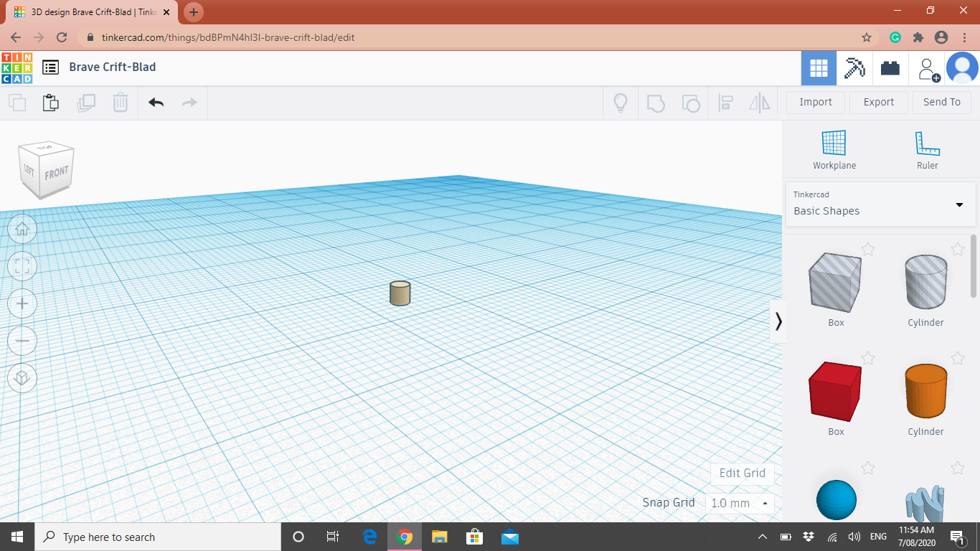Click the FRONT face of view cube
980x551 pixels.
pyautogui.click(x=56, y=172)
